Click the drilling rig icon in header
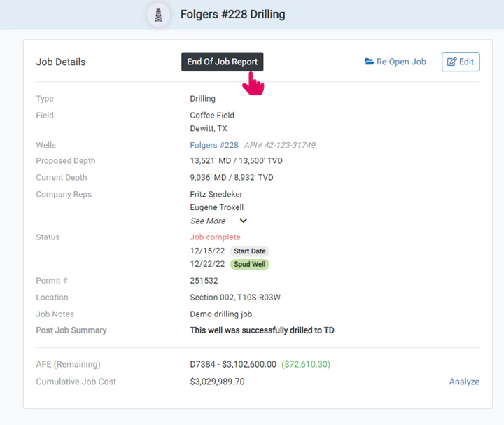This screenshot has width=504, height=425. tap(158, 15)
